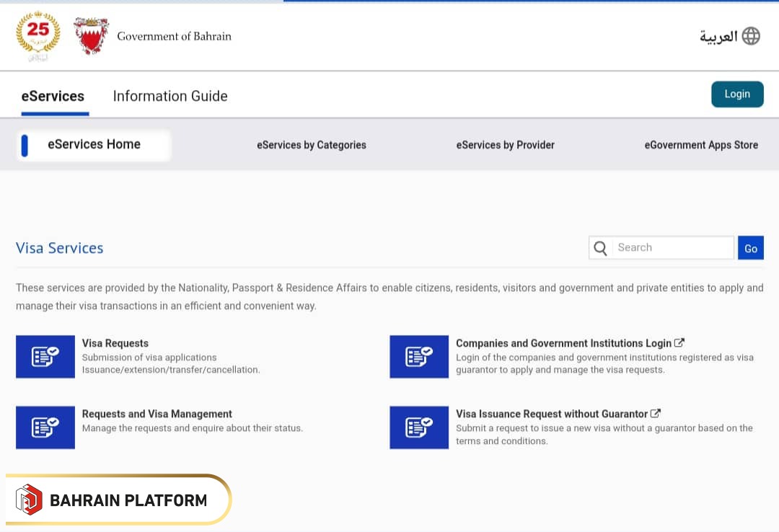Click the Bahrain coat of arms emblem
Image resolution: width=779 pixels, height=532 pixels.
(92, 36)
